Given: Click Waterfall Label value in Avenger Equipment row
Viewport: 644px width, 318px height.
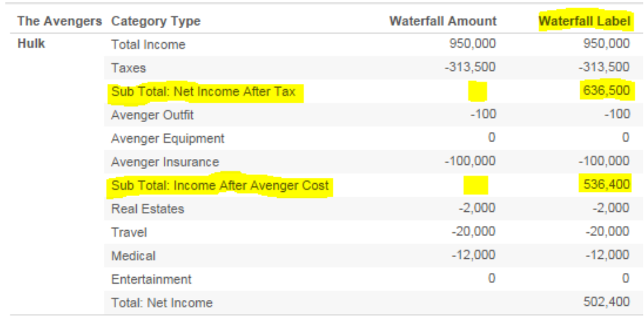Looking at the screenshot, I should [x=625, y=138].
